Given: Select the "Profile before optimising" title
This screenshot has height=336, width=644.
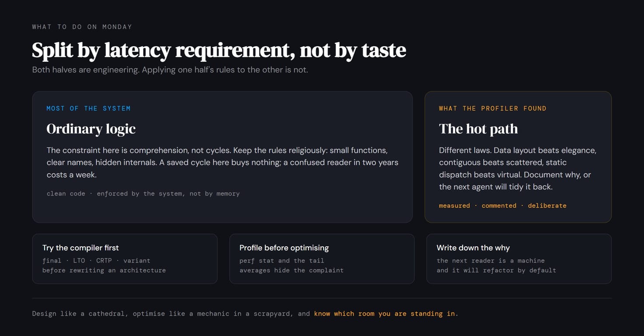Looking at the screenshot, I should (x=284, y=248).
